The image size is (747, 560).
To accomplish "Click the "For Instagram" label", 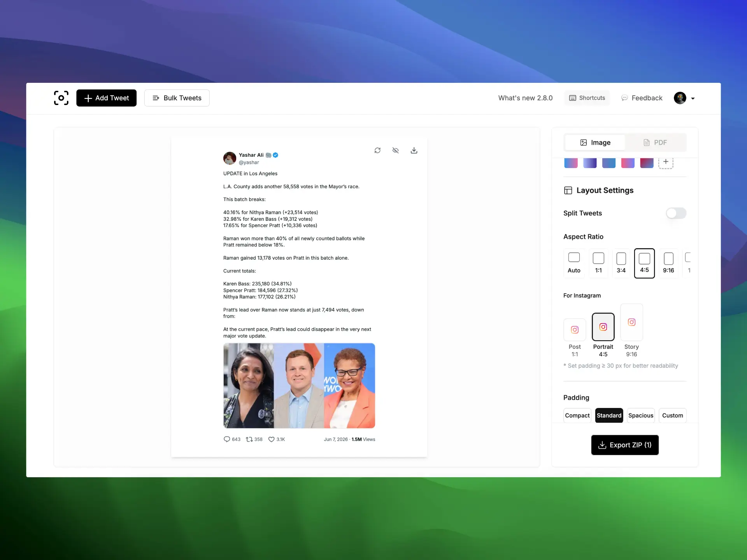I will 582,296.
